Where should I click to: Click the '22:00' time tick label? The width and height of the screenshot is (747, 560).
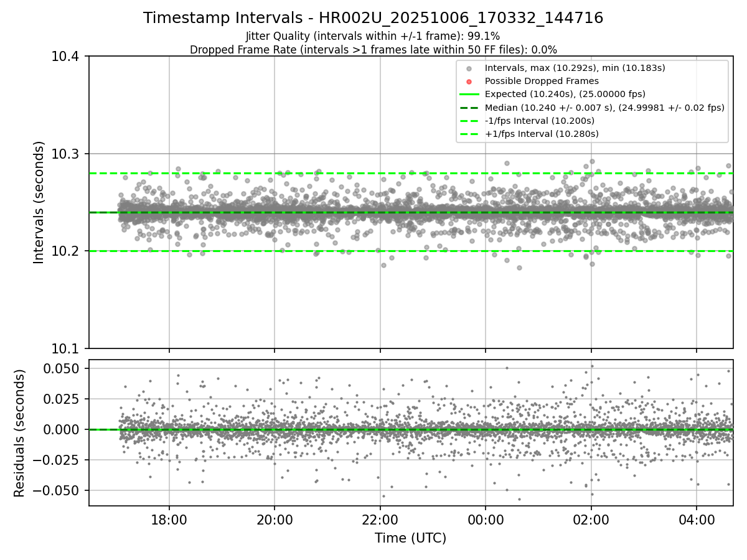(x=380, y=519)
